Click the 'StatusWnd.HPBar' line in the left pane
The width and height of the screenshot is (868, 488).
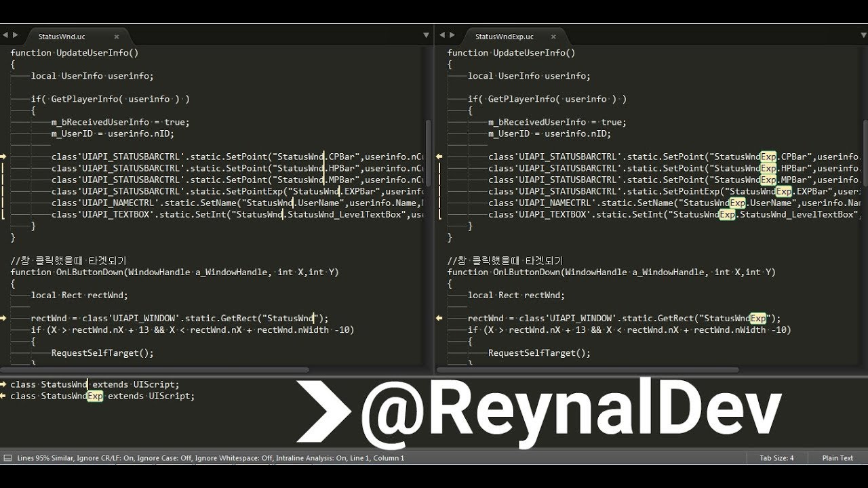(x=237, y=168)
